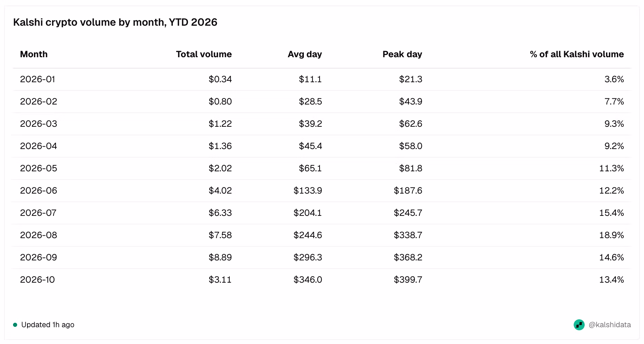Click the Updated 1h ago label
Screen dimensions: 644x344
pos(48,325)
